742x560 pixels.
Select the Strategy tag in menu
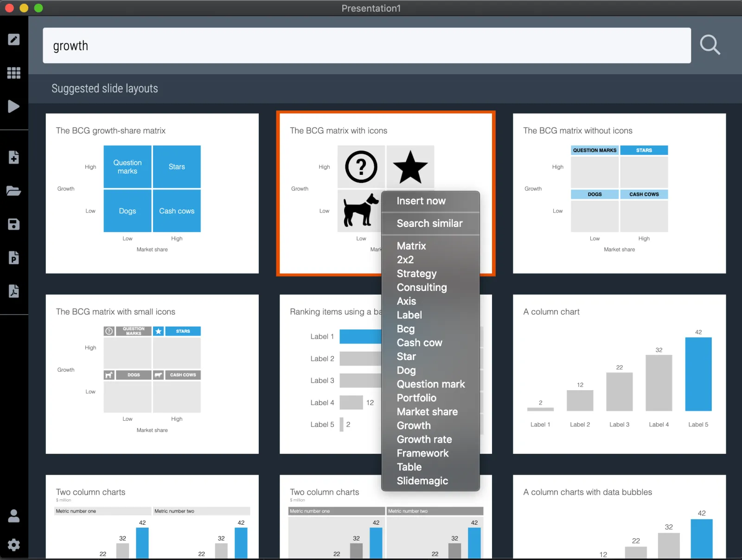pyautogui.click(x=416, y=274)
